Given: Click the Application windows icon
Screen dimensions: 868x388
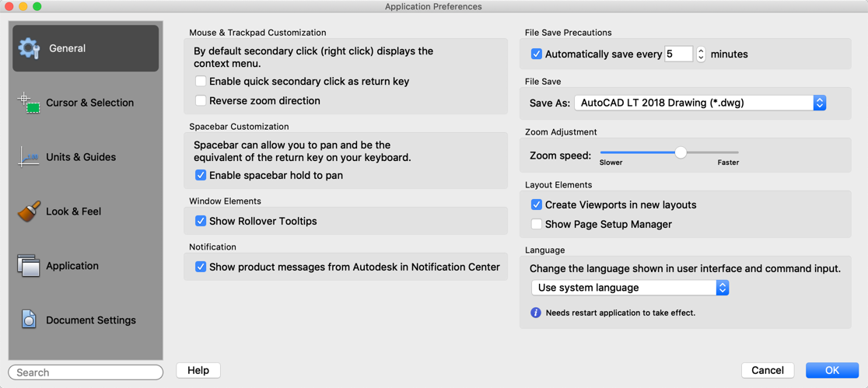Looking at the screenshot, I should coord(29,266).
